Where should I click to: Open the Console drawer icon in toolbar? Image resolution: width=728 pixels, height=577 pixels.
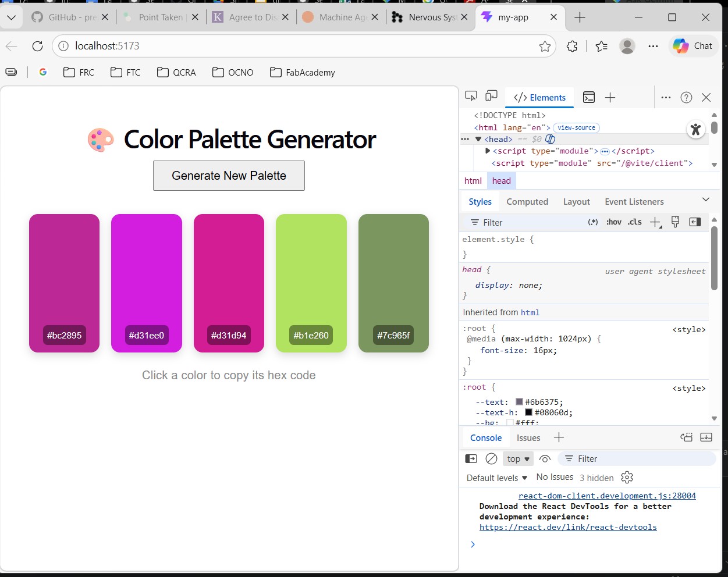[589, 97]
